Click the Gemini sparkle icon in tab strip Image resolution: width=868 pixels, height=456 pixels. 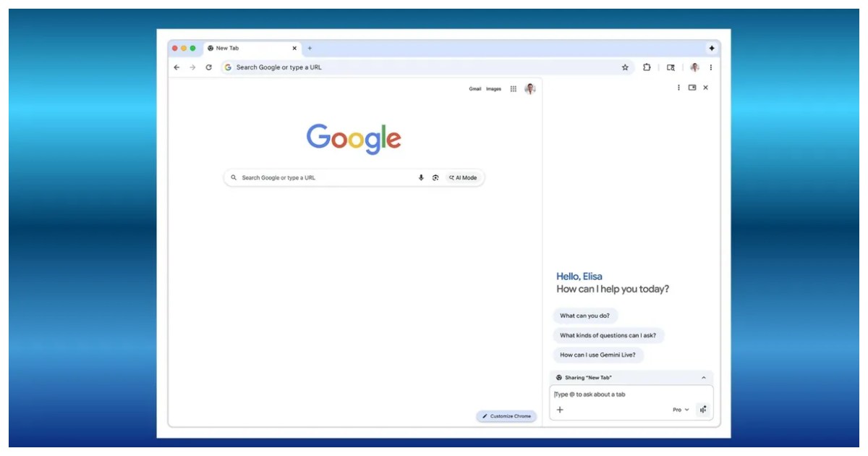pyautogui.click(x=712, y=48)
